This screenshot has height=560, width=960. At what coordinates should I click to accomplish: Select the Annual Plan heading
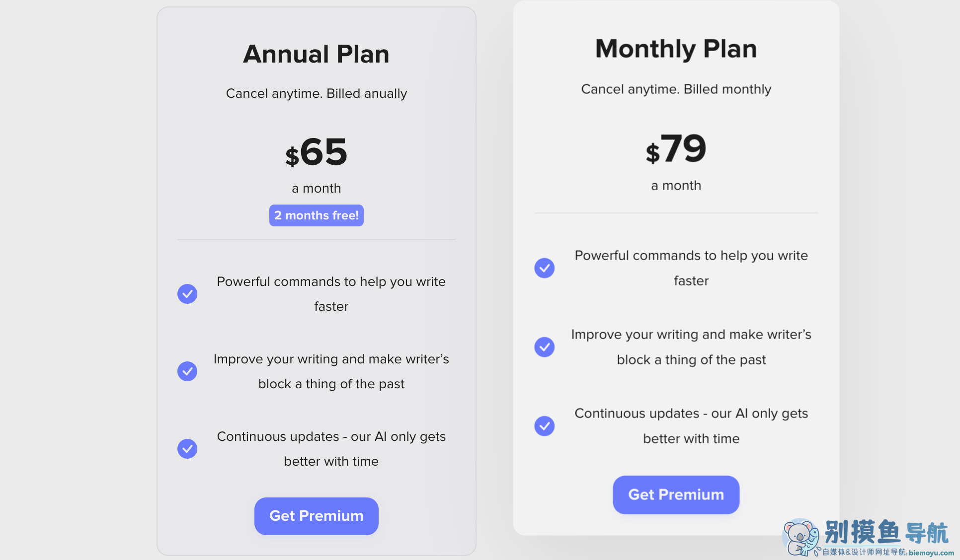click(317, 54)
